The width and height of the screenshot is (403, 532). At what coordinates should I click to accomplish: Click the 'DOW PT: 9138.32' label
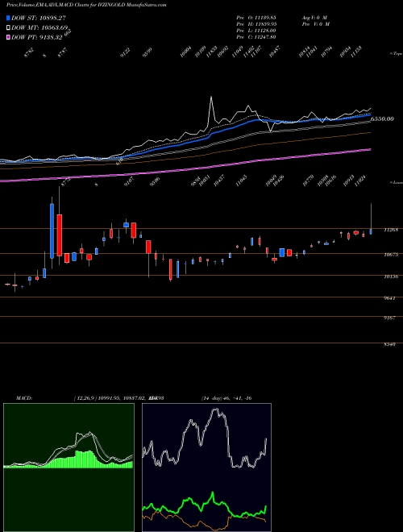[37, 37]
